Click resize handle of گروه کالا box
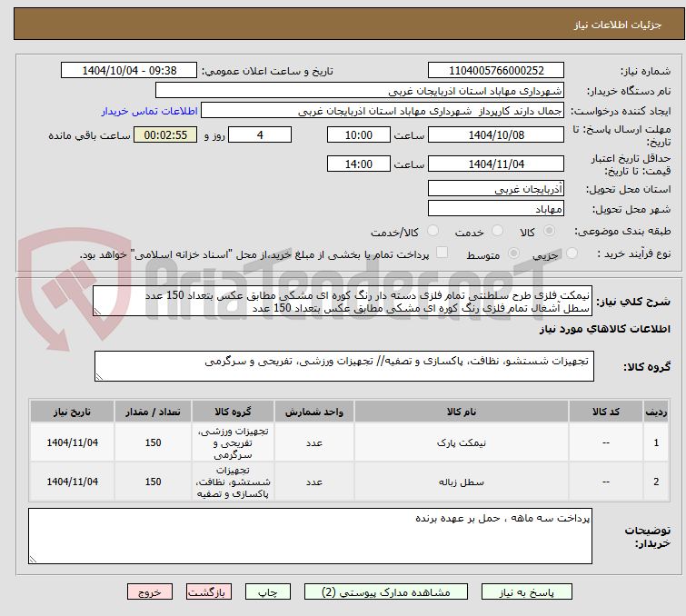Viewport: 686px width, 616px height. coord(99,377)
